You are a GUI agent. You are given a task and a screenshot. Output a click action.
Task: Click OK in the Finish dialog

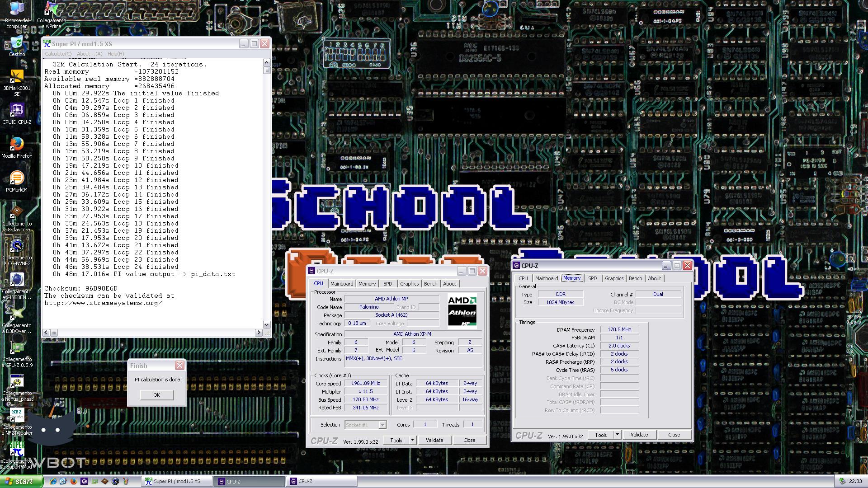(x=156, y=395)
